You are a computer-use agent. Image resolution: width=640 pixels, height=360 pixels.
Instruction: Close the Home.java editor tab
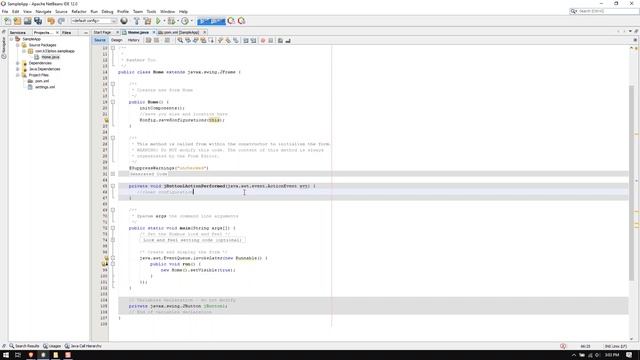pos(154,32)
